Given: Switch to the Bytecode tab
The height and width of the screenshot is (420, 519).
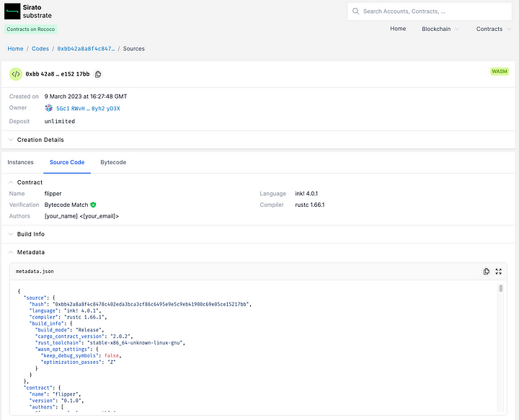Looking at the screenshot, I should [x=113, y=162].
